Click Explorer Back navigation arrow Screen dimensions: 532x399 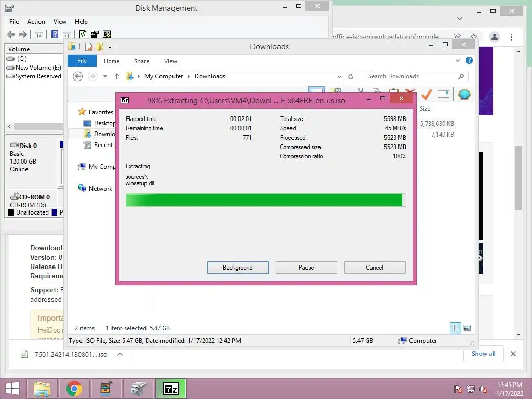78,76
